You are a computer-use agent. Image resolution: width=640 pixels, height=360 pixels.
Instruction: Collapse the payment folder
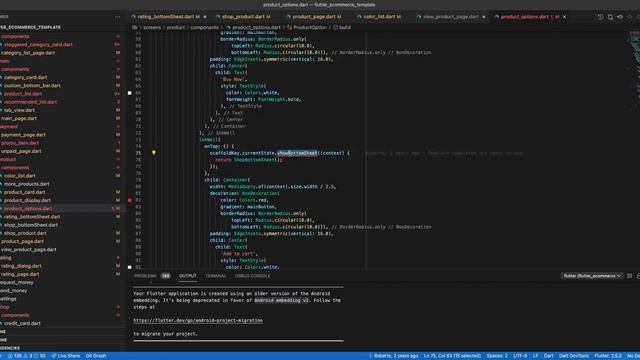[x=9, y=127]
